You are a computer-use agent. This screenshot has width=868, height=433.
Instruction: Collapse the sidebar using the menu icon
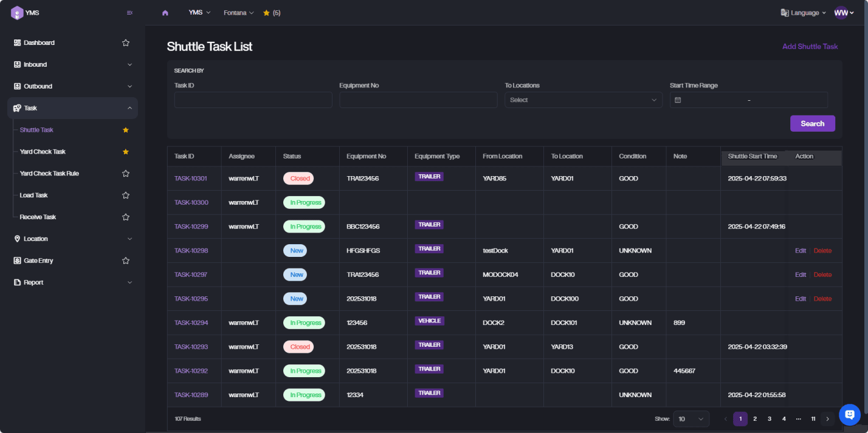129,13
